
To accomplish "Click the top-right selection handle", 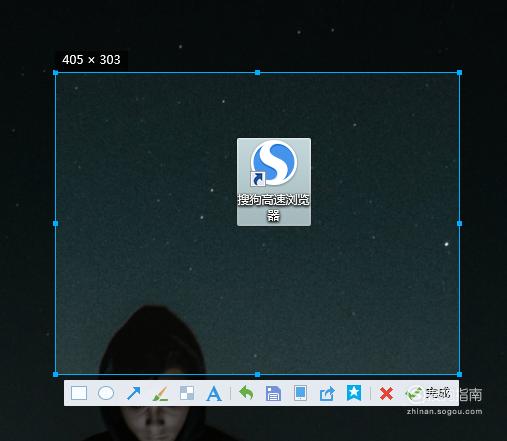I will point(459,73).
